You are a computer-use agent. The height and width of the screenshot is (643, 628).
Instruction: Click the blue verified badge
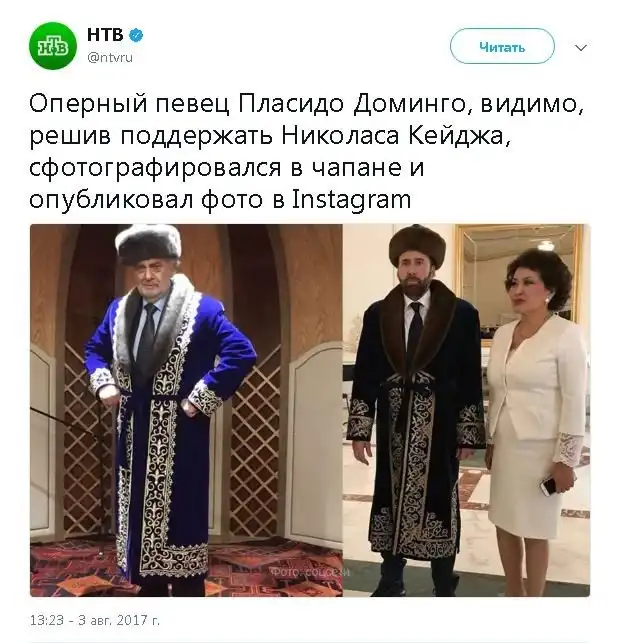(136, 35)
